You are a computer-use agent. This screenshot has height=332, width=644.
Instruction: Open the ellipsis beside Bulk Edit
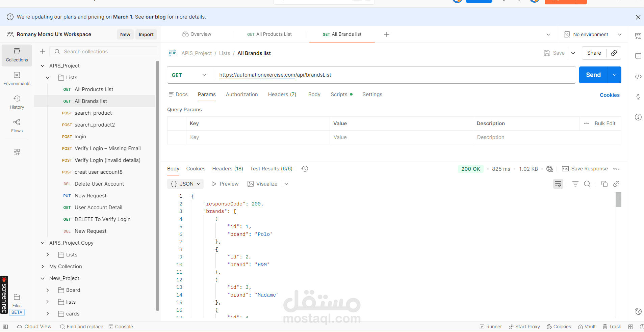tap(586, 123)
